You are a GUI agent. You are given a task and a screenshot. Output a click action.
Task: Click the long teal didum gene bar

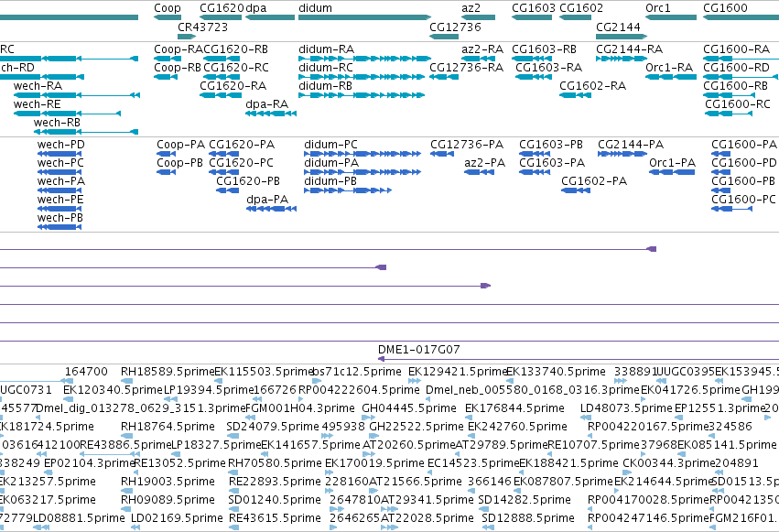(364, 17)
